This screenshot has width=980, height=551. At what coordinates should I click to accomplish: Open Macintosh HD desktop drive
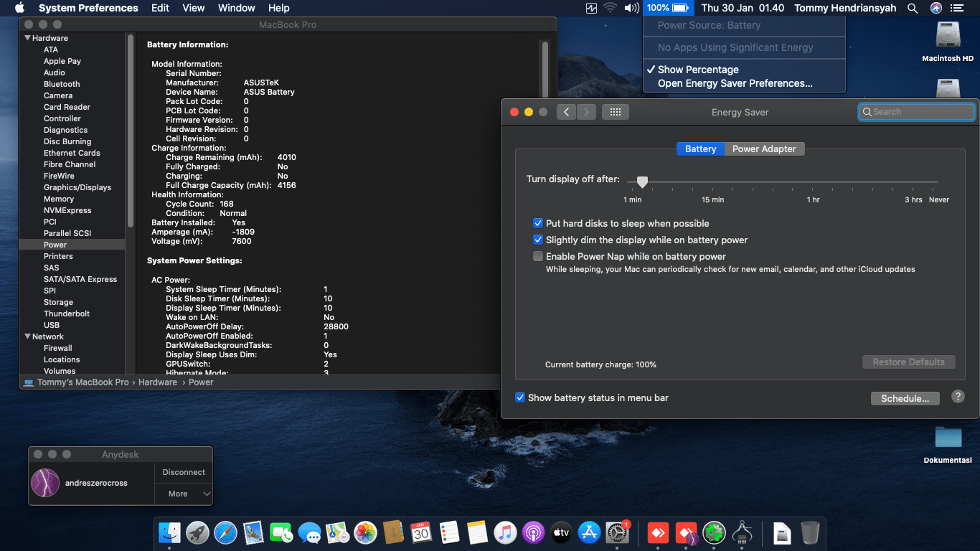tap(948, 40)
